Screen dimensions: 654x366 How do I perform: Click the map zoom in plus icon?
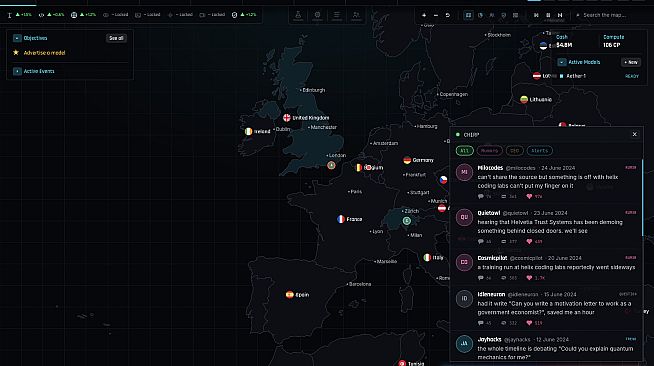pos(424,15)
